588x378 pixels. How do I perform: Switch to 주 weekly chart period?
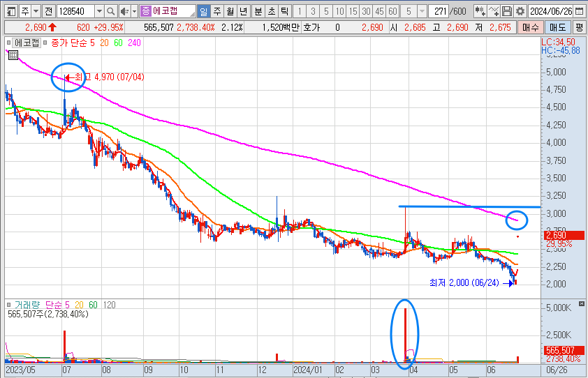coord(217,11)
